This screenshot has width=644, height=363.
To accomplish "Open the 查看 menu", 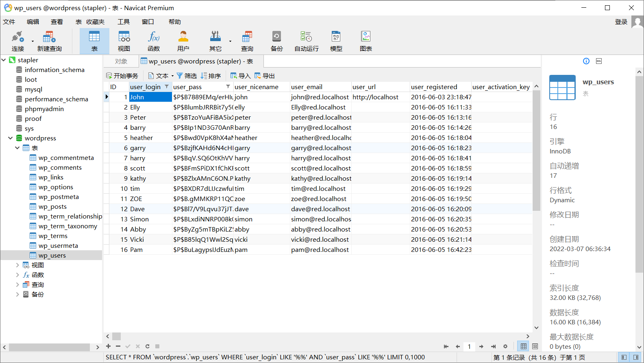I will pyautogui.click(x=57, y=22).
